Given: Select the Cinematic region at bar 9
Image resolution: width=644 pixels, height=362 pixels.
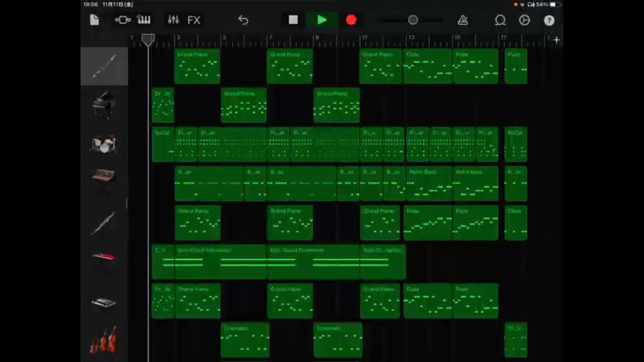Looking at the screenshot, I should [x=338, y=340].
